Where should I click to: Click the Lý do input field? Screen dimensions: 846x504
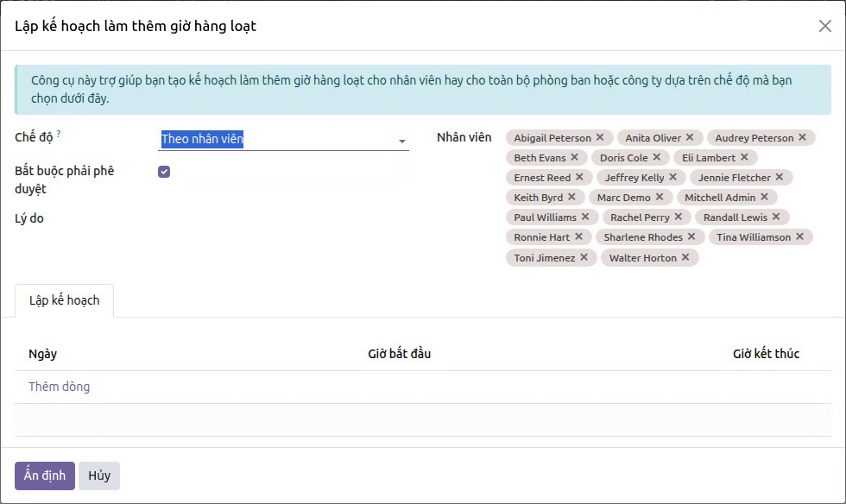[283, 218]
